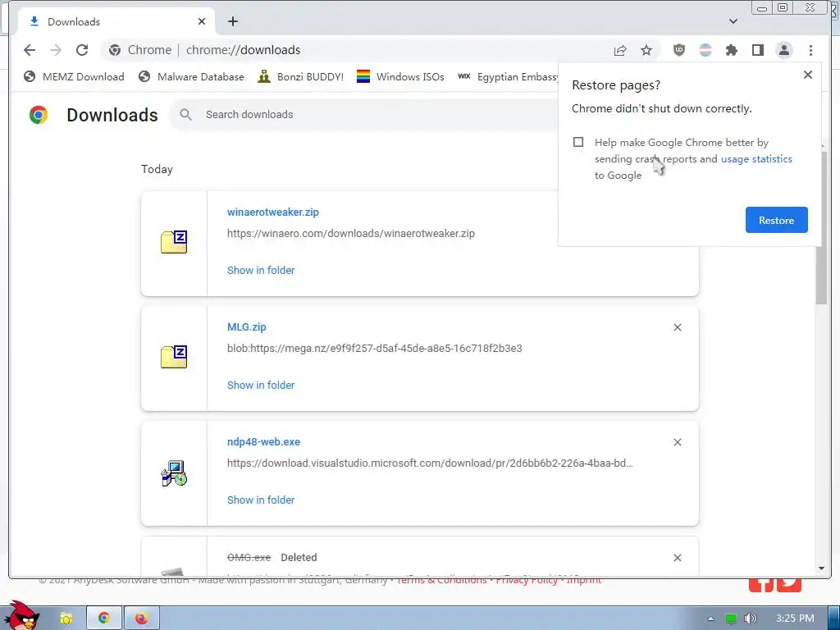
Task: Click the Chrome logo beside Downloads
Action: (39, 115)
